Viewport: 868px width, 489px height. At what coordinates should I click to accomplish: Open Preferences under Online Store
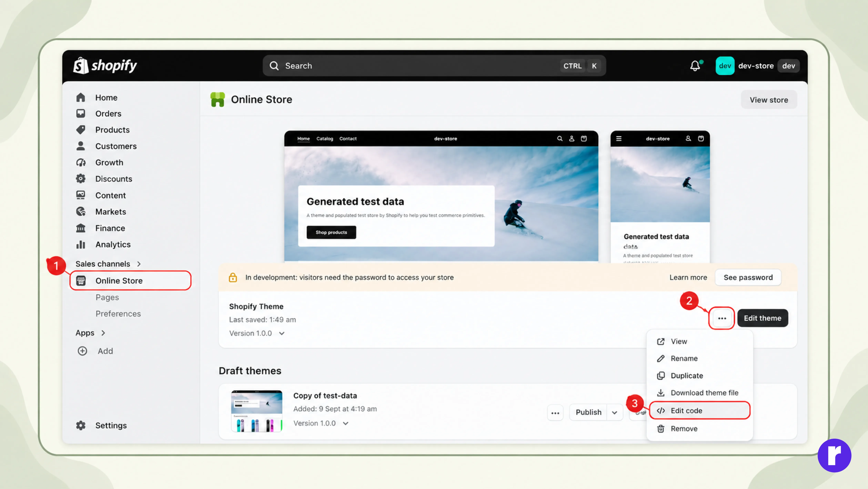pos(118,314)
